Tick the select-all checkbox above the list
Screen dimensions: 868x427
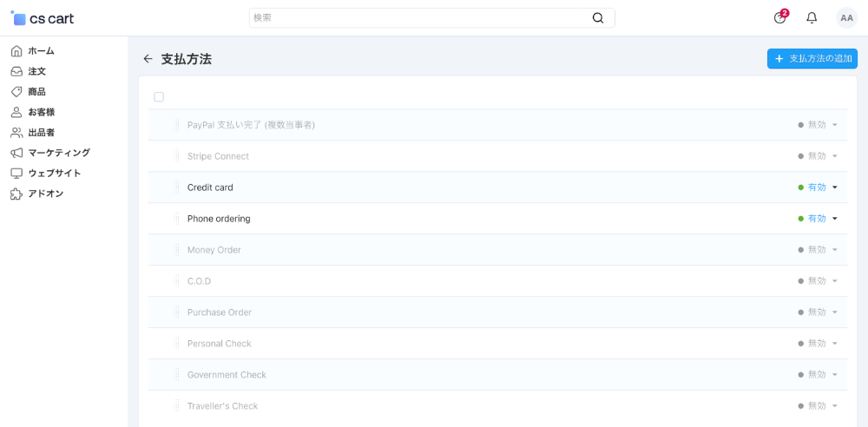click(x=159, y=97)
